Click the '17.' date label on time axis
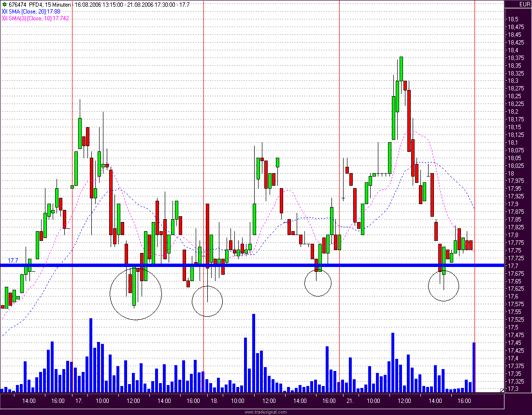 click(79, 401)
